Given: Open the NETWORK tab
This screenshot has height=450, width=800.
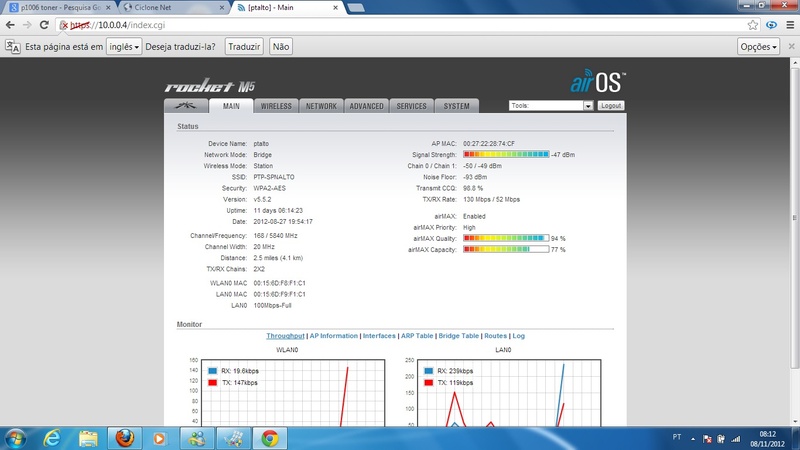Looking at the screenshot, I should 321,106.
